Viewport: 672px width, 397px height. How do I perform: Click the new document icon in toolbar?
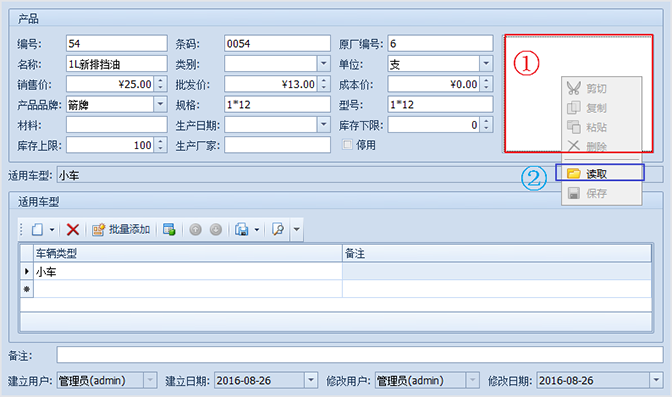[x=37, y=230]
